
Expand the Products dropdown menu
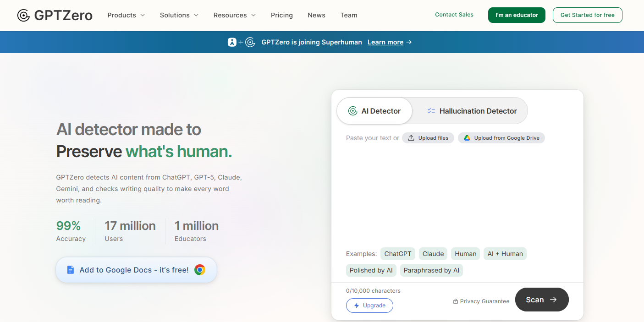pos(126,15)
